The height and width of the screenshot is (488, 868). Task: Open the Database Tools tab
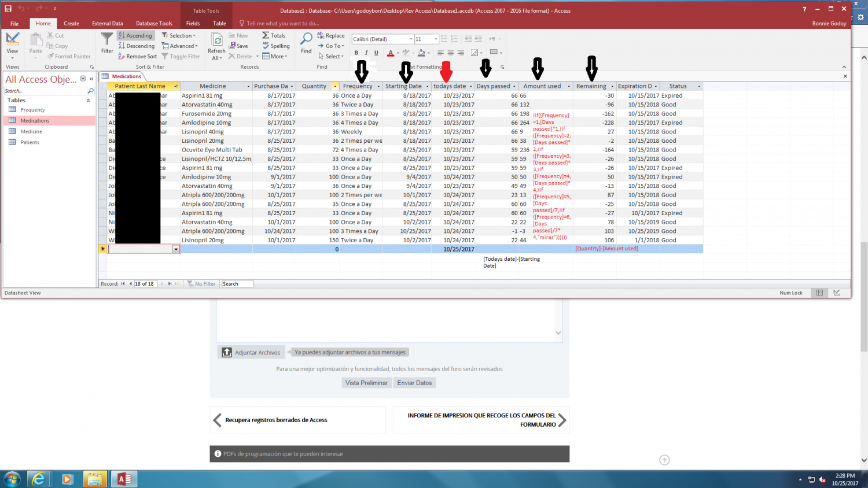click(154, 24)
